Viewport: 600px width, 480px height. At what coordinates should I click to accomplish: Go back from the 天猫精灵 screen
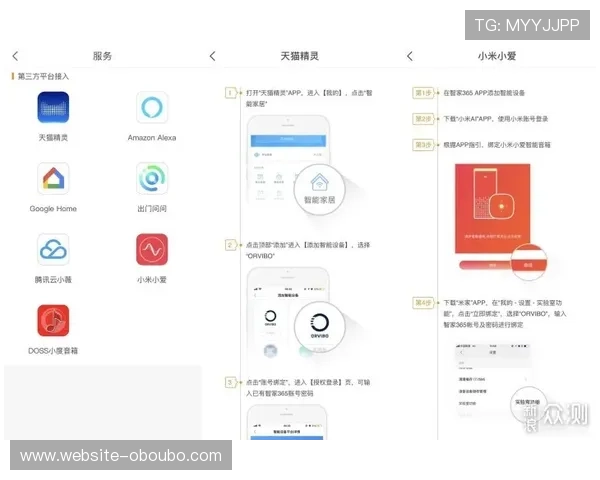click(x=213, y=56)
